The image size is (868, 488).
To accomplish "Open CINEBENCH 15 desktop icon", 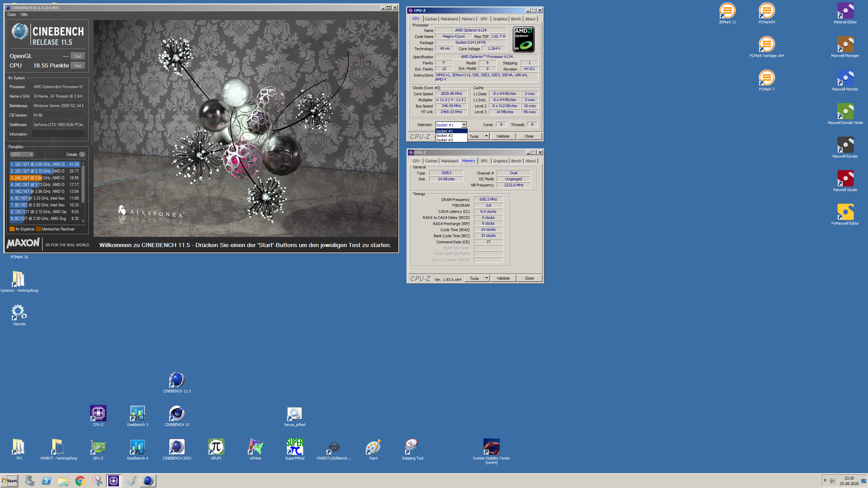I will point(177,416).
